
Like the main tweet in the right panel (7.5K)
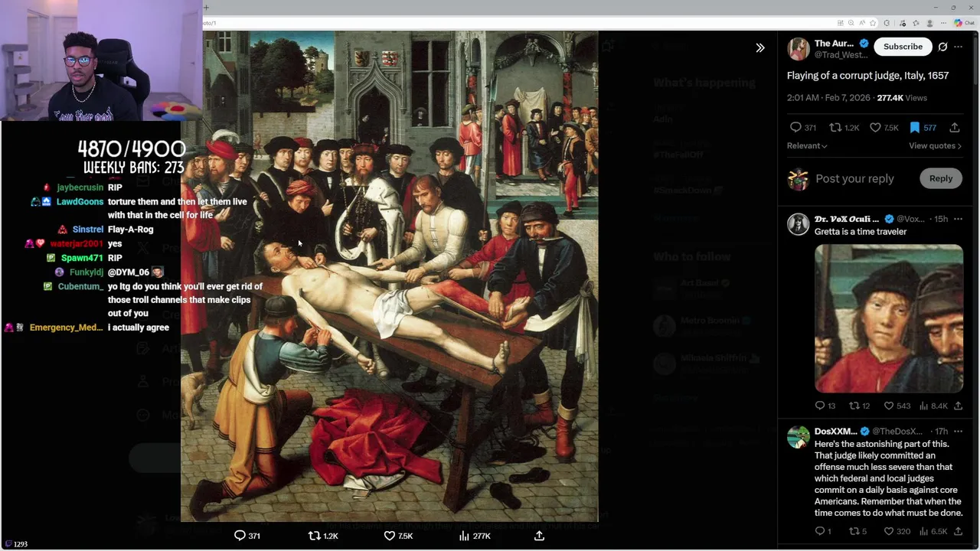(x=875, y=128)
